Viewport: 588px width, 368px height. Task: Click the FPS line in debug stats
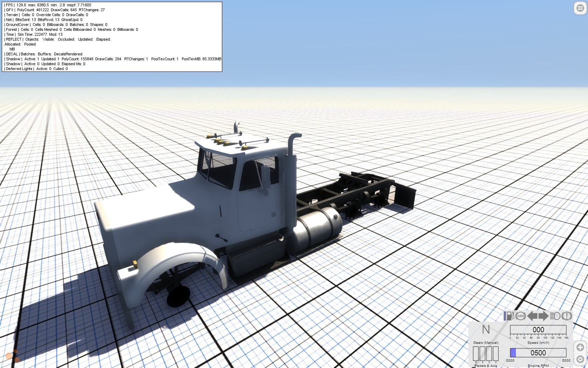(48, 5)
